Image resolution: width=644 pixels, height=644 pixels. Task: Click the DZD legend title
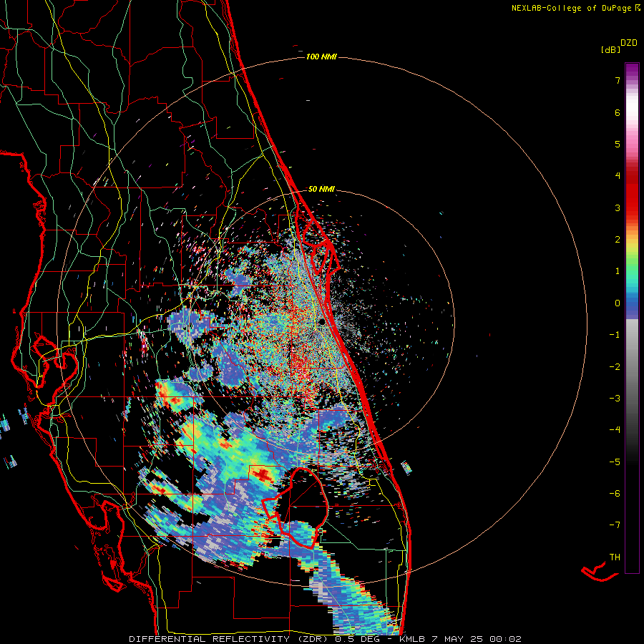click(x=629, y=43)
